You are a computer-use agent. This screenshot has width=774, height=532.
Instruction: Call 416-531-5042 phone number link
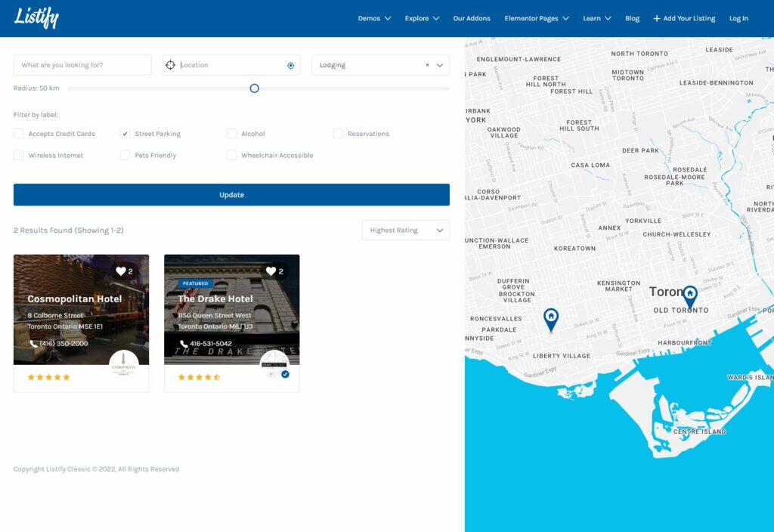[x=211, y=344]
